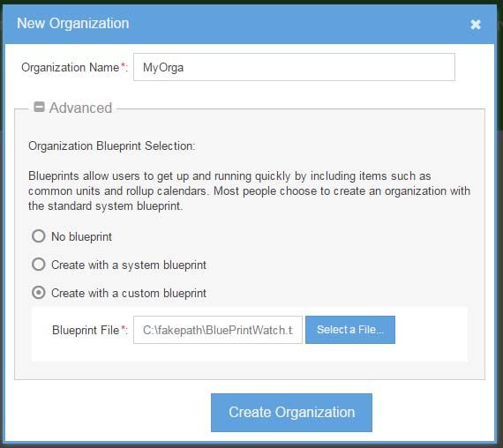503x448 pixels.
Task: Click 'Create with a custom blueprint' label
Action: [x=129, y=293]
